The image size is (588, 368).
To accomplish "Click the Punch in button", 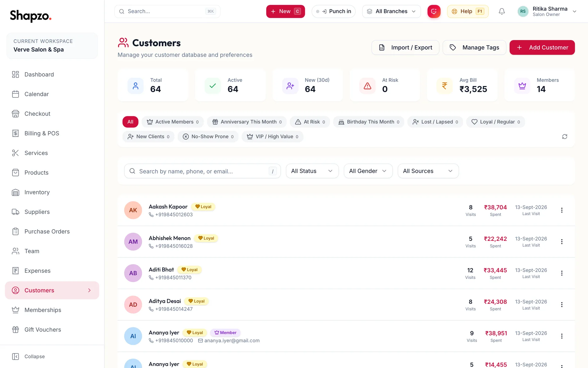I will coord(333,11).
